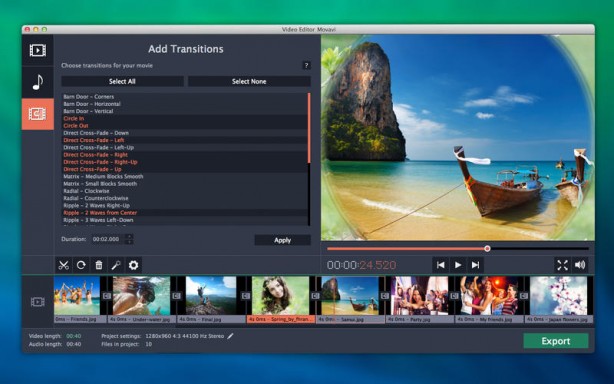Play the video preview
614x384 pixels.
[458, 265]
